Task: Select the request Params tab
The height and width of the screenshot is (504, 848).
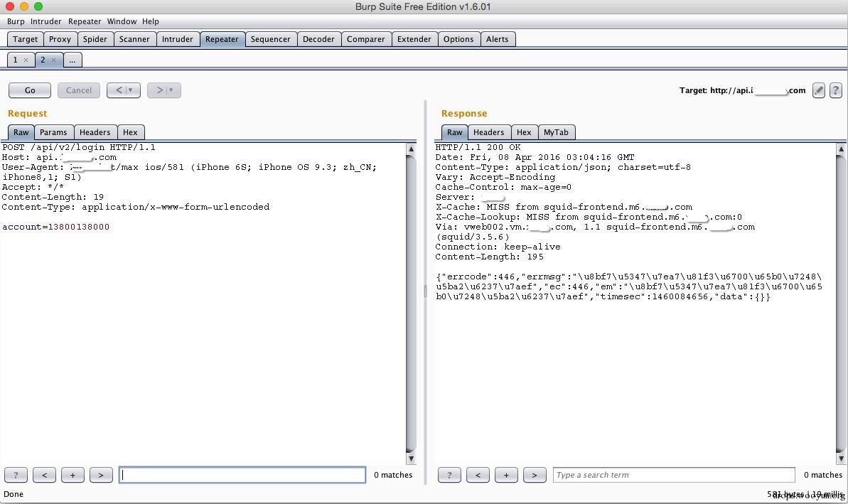Action: click(53, 132)
